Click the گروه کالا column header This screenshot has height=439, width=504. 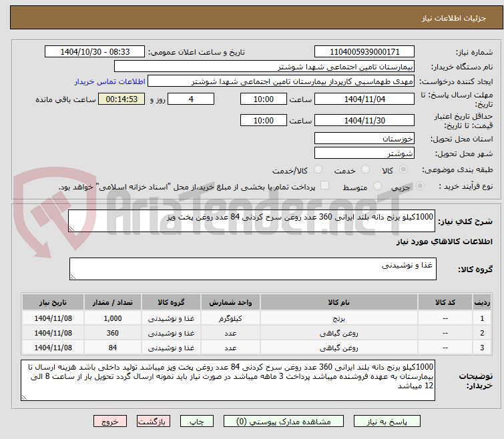pyautogui.click(x=171, y=302)
